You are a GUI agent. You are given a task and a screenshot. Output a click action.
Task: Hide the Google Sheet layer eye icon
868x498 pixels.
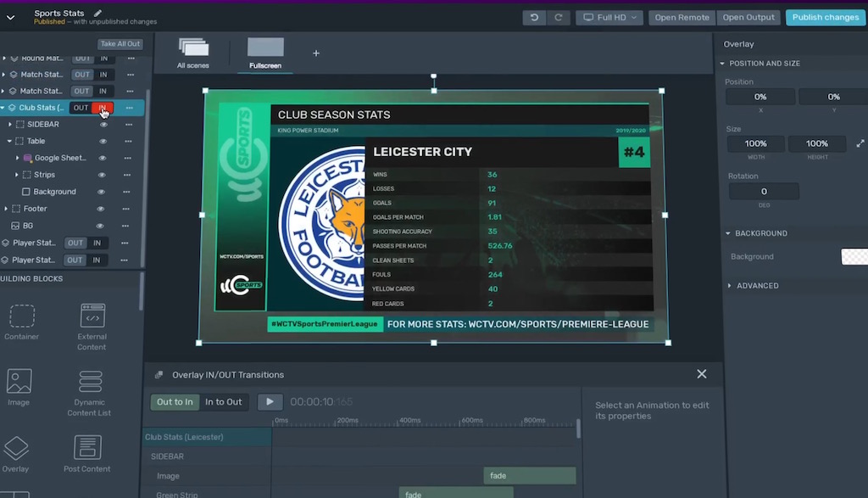point(102,158)
